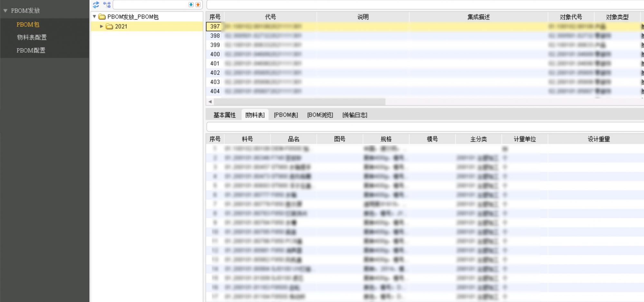Screen dimensions: 644x302
Task: Click the 模号 column header
Action: click(x=432, y=139)
